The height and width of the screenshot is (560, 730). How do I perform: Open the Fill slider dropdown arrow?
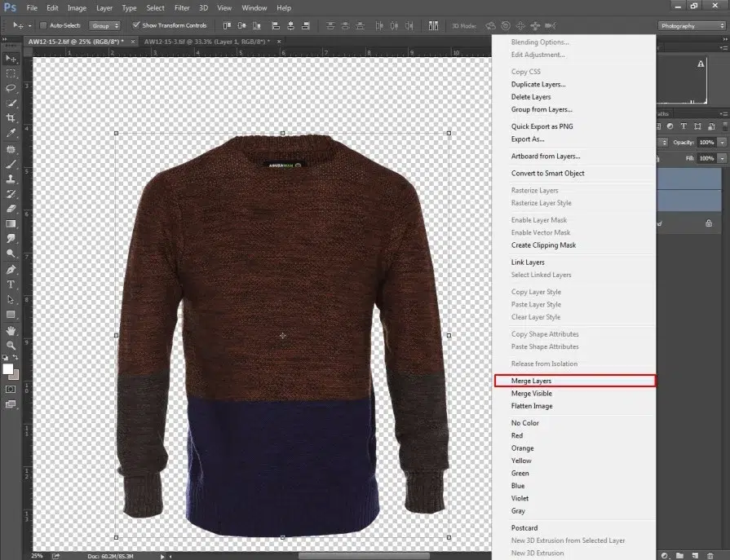click(x=722, y=158)
